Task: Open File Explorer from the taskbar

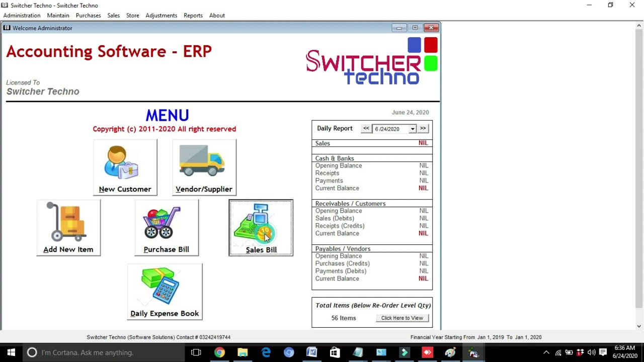Action: pos(243,352)
